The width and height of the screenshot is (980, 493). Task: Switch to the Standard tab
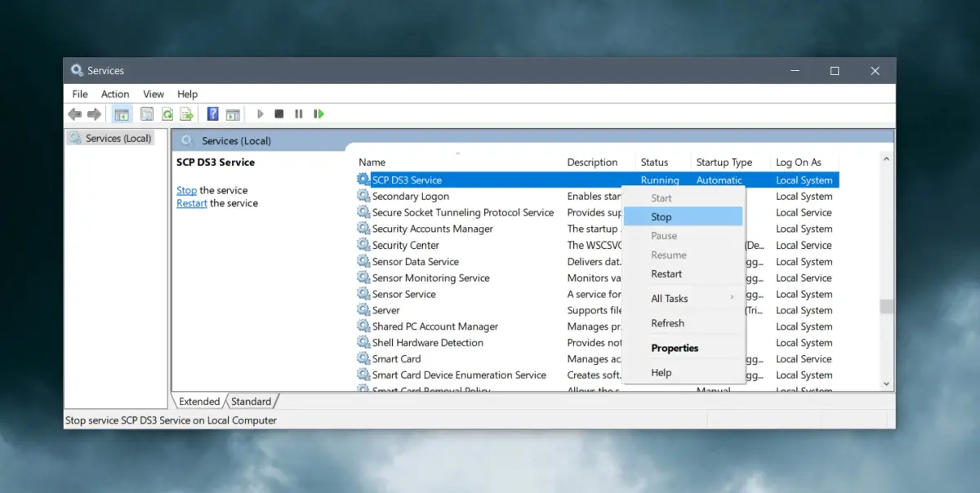coord(251,402)
